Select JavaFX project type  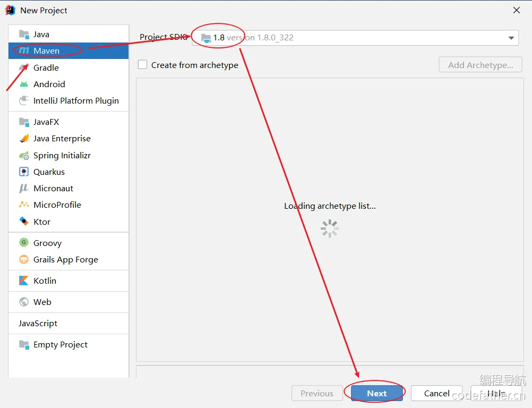point(68,122)
